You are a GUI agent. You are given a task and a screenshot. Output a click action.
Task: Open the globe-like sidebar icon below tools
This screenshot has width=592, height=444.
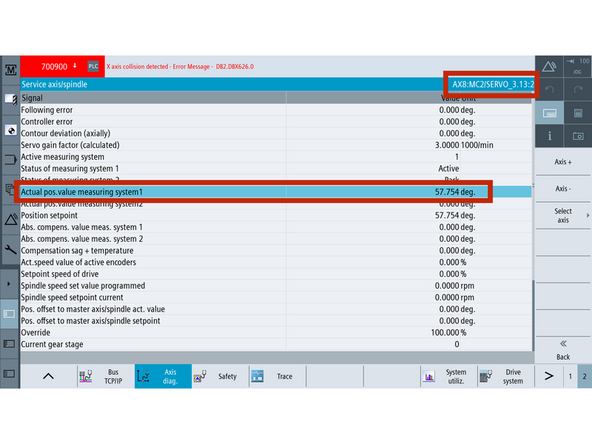(x=11, y=130)
